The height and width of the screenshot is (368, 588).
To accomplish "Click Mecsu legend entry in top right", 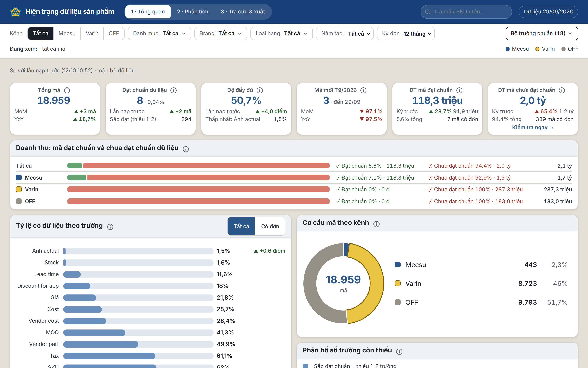I will pyautogui.click(x=517, y=49).
